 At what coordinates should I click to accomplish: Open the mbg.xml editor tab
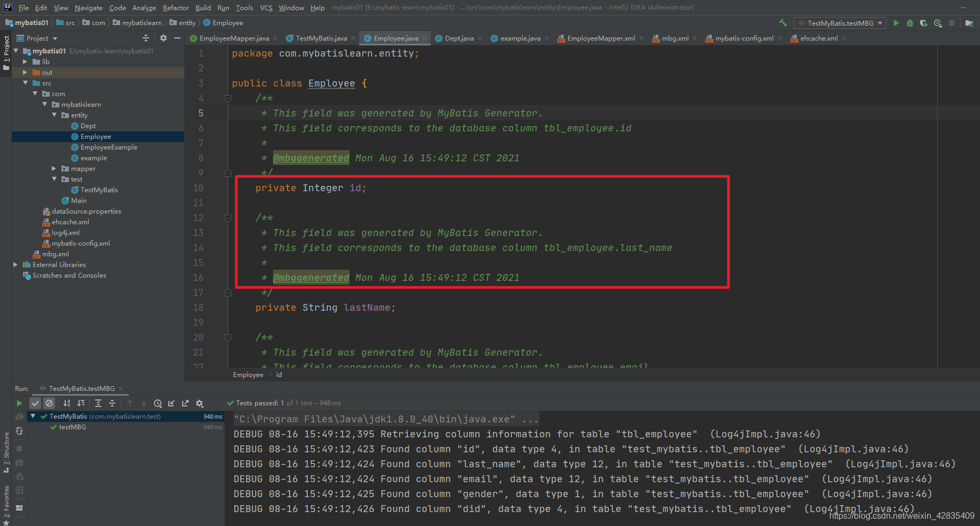[675, 38]
